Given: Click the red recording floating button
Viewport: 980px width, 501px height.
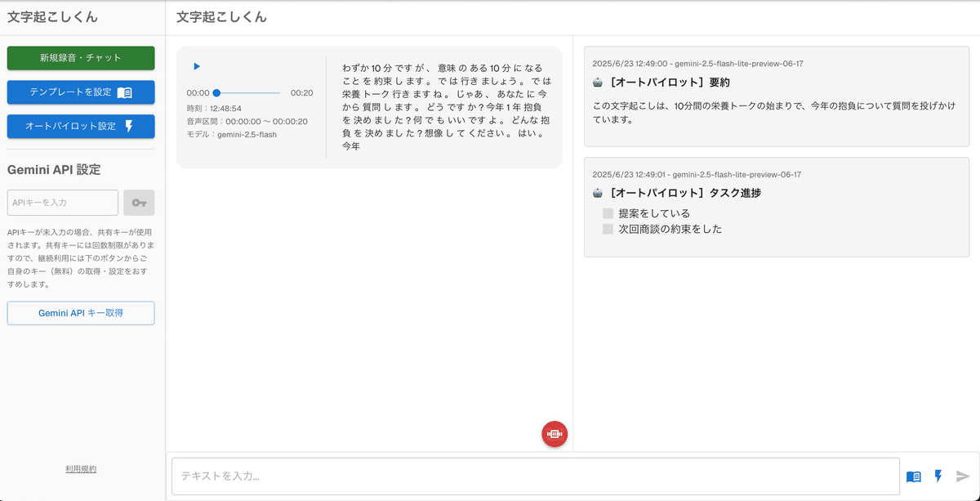Looking at the screenshot, I should [x=555, y=434].
